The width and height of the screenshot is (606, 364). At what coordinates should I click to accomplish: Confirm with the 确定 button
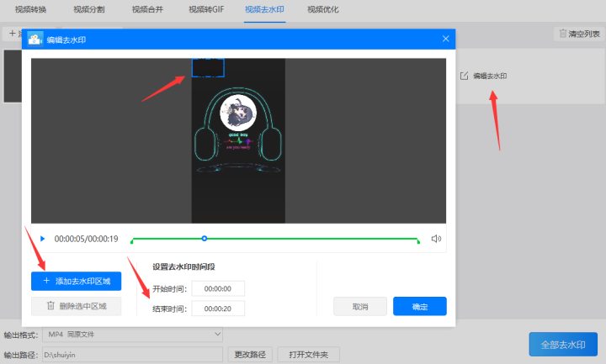420,307
